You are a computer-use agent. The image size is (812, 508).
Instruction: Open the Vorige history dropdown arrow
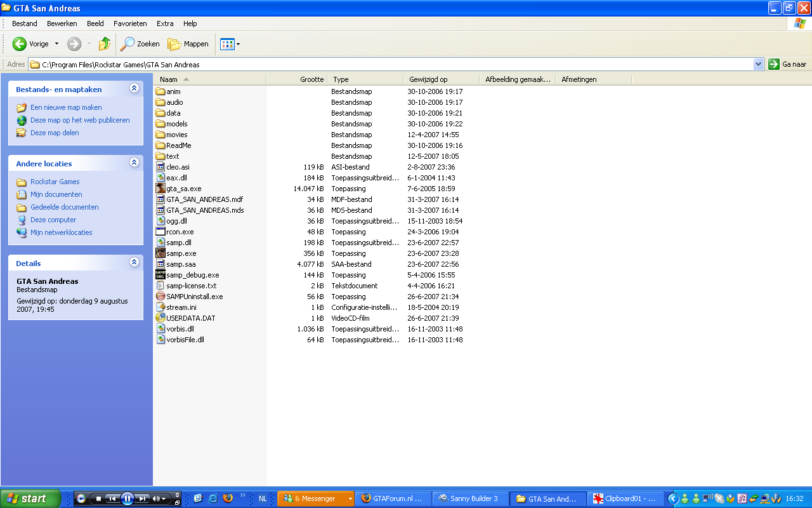coord(56,44)
